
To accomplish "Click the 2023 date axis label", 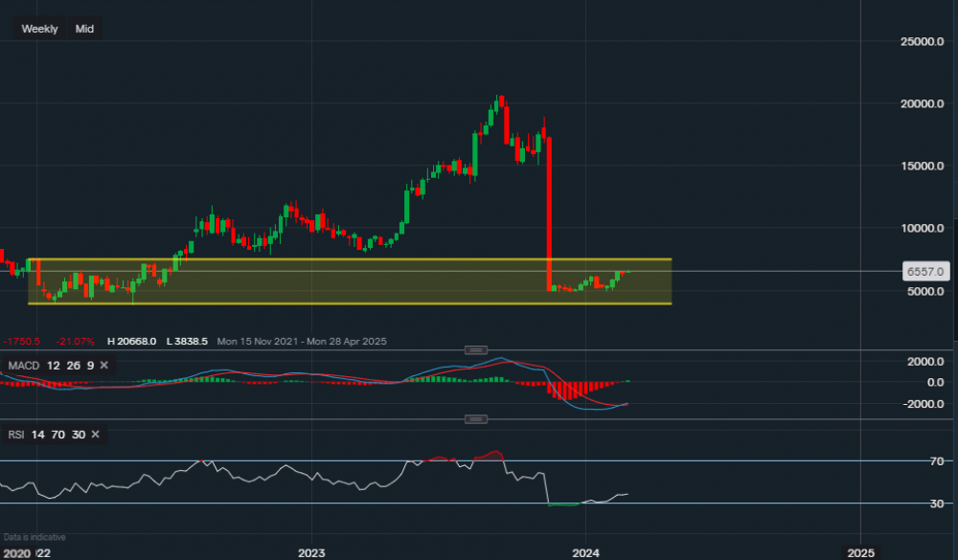I will coord(311,552).
